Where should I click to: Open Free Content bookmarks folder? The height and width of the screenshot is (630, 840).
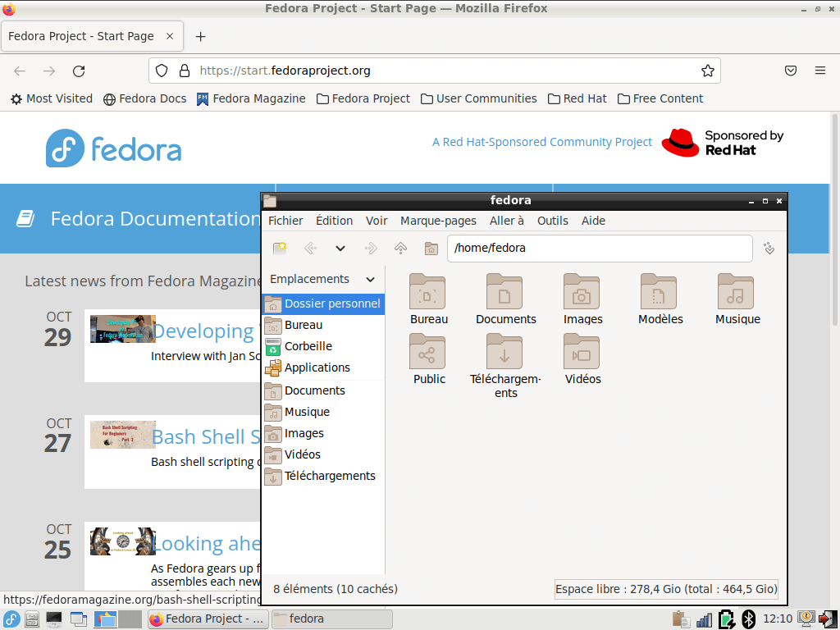click(x=660, y=98)
